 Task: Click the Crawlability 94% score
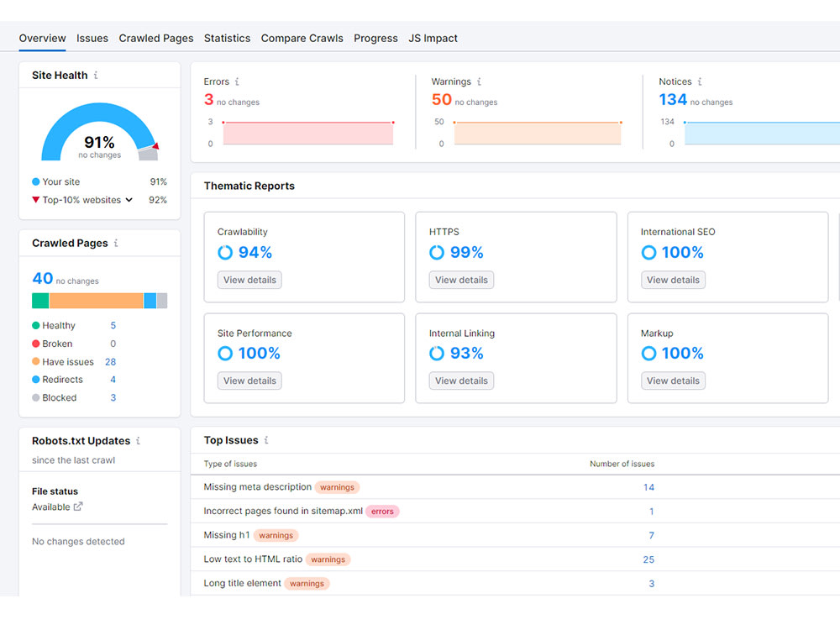[x=255, y=252]
